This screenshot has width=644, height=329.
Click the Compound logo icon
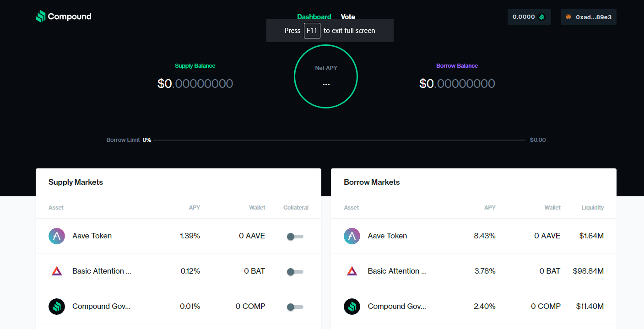click(x=41, y=16)
